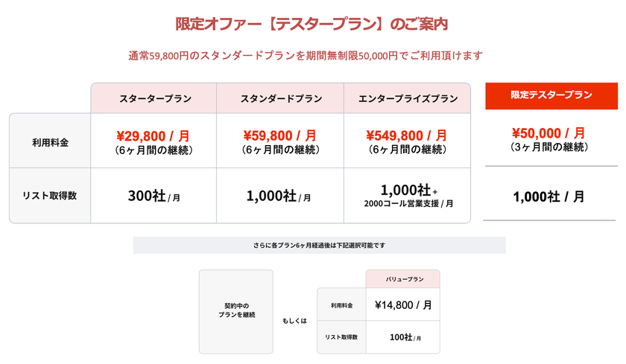Click the エンタープライズプラン column header
Image resolution: width=626 pixels, height=364 pixels.
(408, 98)
